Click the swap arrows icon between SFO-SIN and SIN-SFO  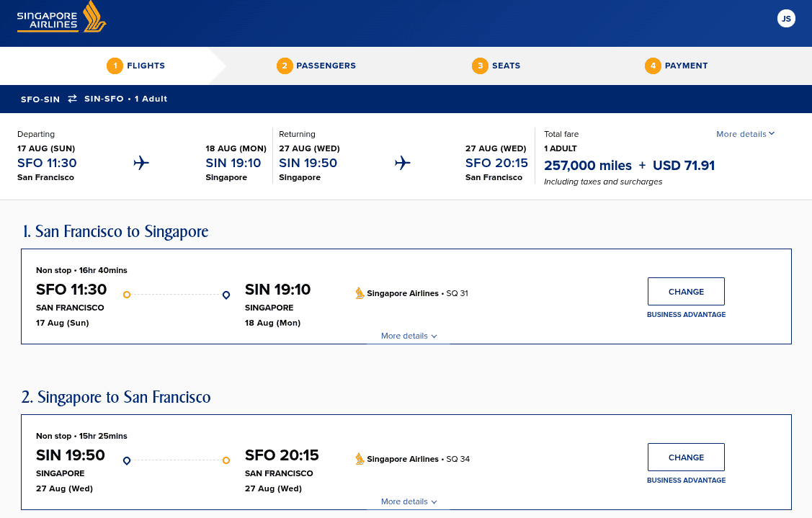tap(73, 99)
